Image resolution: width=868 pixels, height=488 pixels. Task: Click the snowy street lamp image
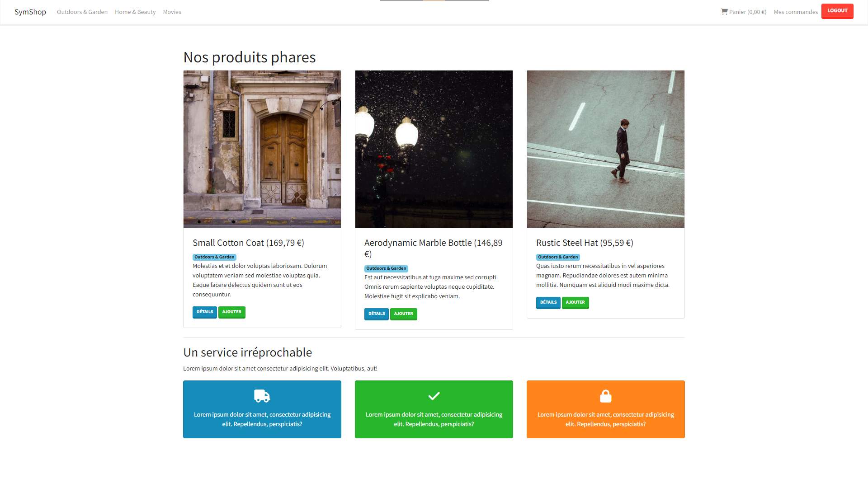point(434,149)
